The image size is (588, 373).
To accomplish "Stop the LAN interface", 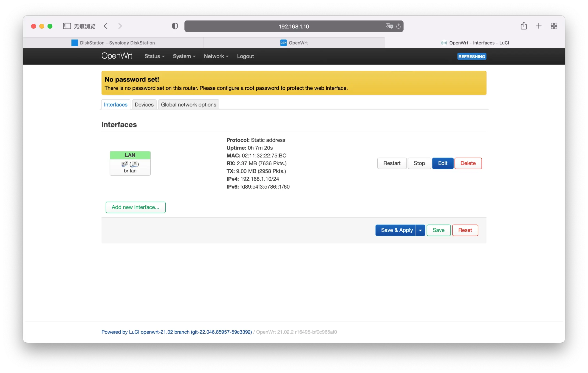I will 419,163.
